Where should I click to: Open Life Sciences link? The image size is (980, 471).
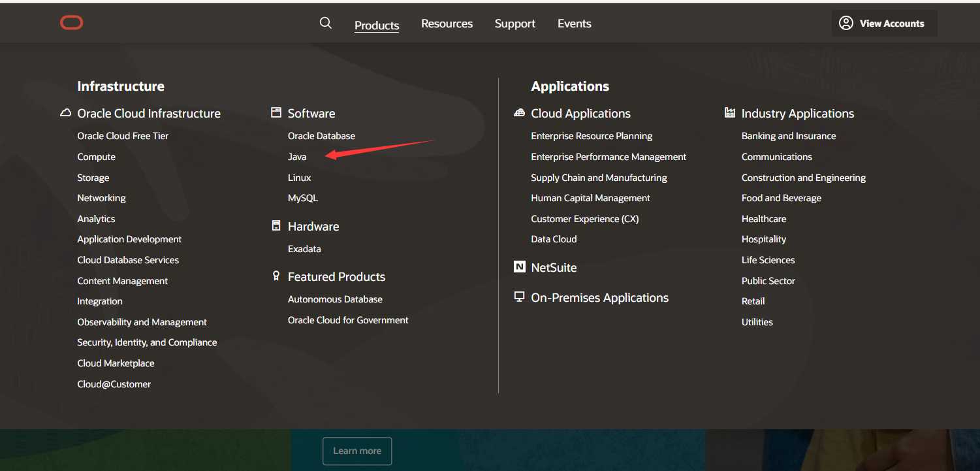click(768, 260)
